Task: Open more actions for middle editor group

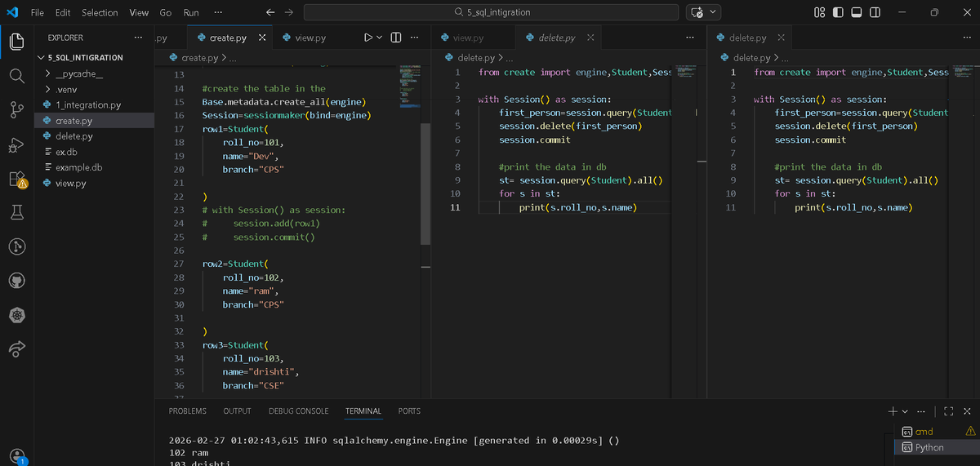Action: [x=691, y=38]
